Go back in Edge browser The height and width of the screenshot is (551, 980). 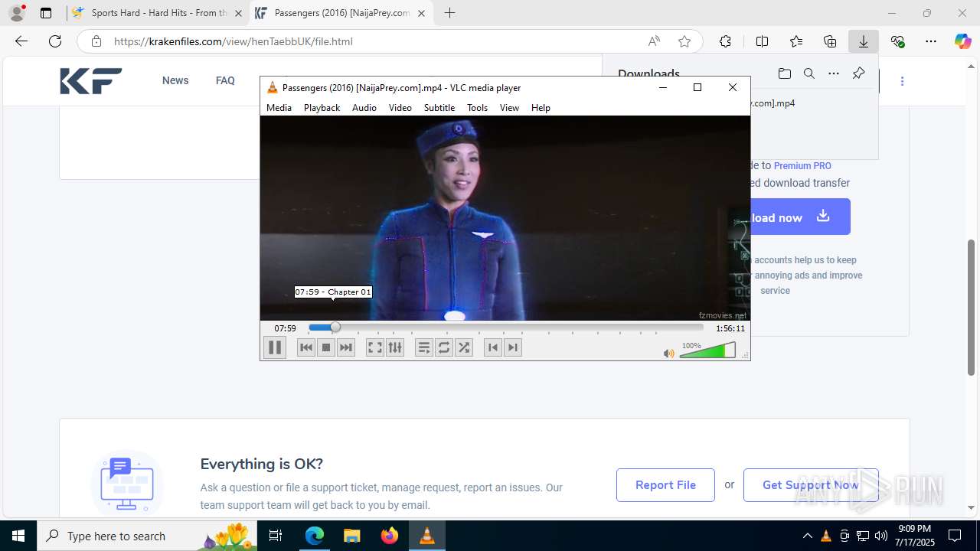[21, 41]
